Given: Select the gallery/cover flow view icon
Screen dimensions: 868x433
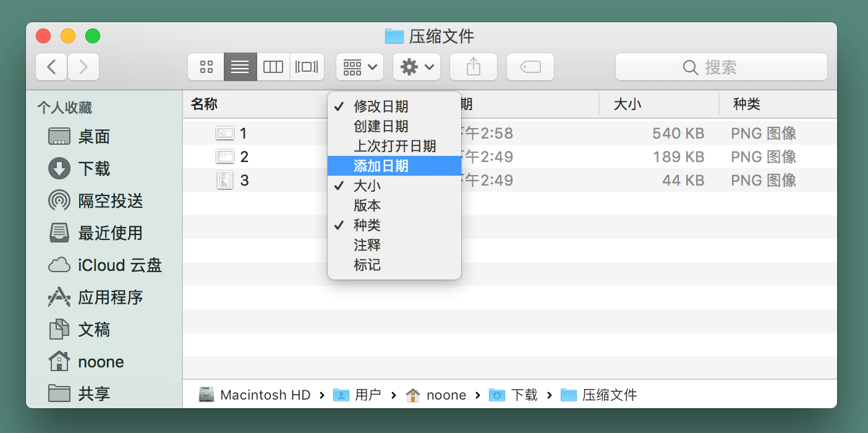Looking at the screenshot, I should click(307, 67).
